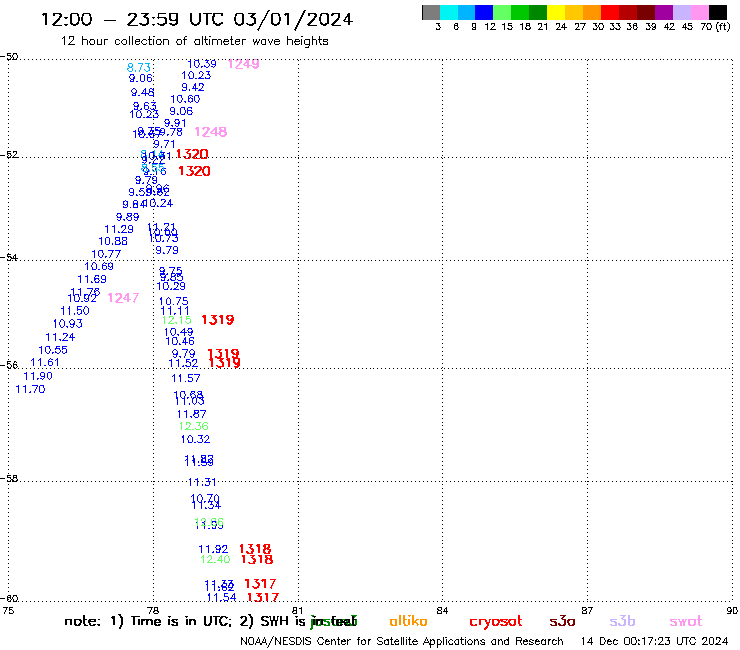The image size is (740, 650).
Task: Click the orange swatch in the color scale
Action: (592, 12)
